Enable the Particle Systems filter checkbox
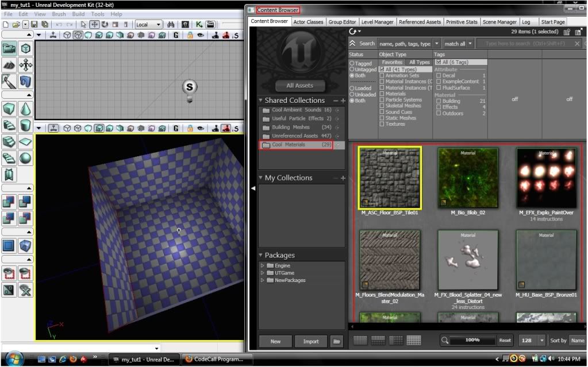588x367 pixels. pos(382,100)
